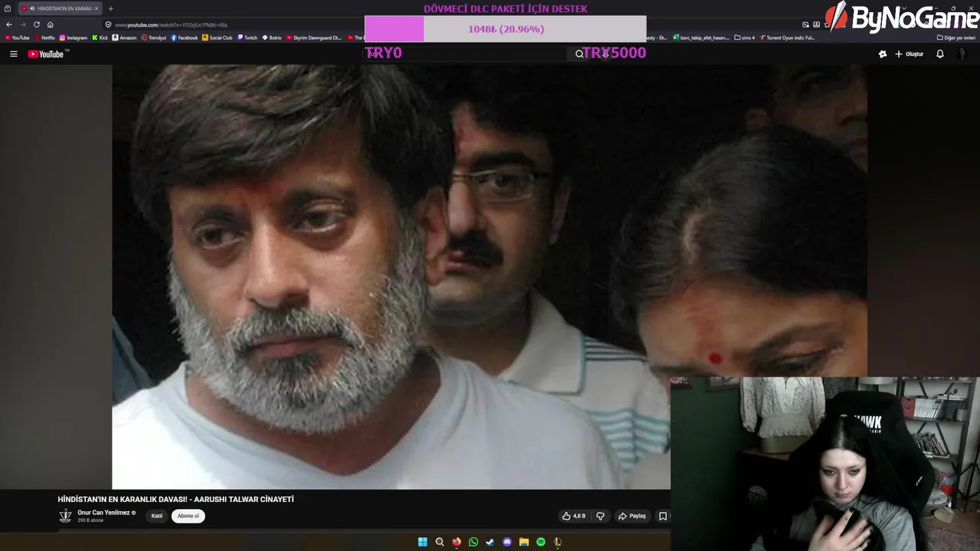Reload the page
Image resolution: width=980 pixels, height=551 pixels.
(37, 24)
